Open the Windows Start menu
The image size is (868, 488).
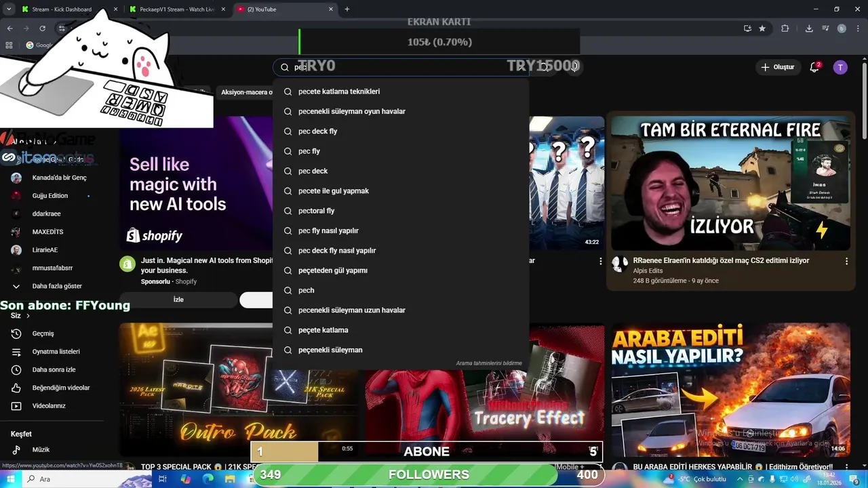(11, 479)
